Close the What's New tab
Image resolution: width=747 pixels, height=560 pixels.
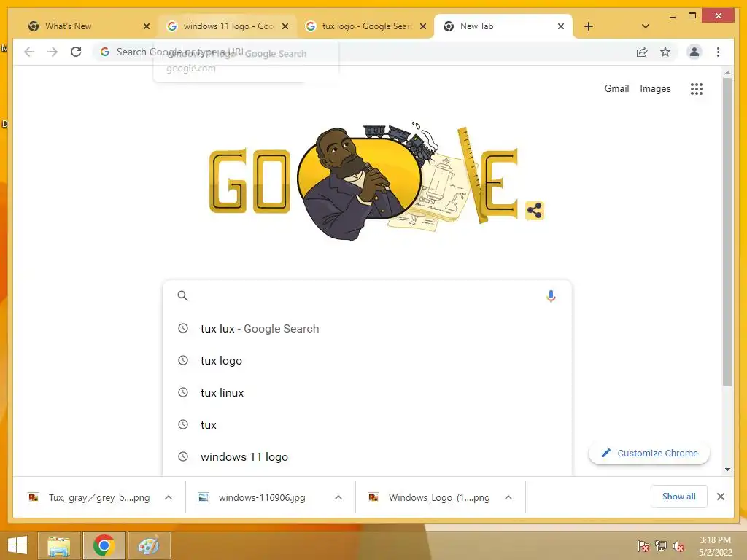click(x=146, y=26)
